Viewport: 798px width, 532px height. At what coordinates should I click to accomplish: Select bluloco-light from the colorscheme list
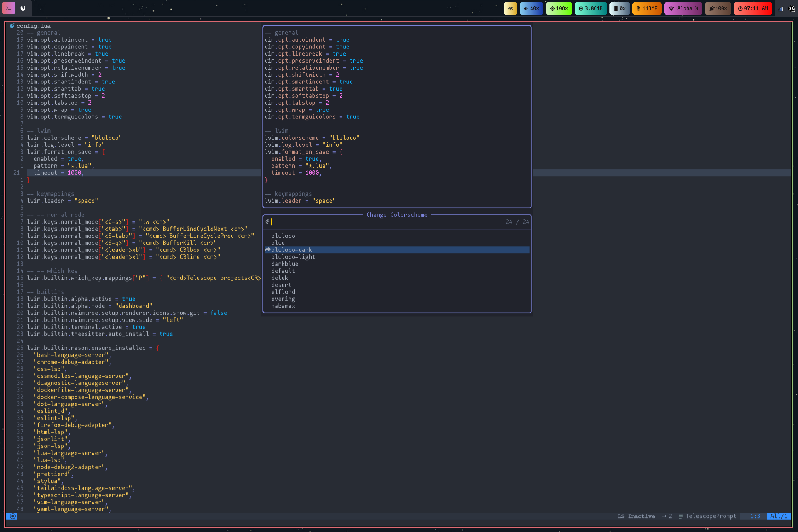pos(293,257)
